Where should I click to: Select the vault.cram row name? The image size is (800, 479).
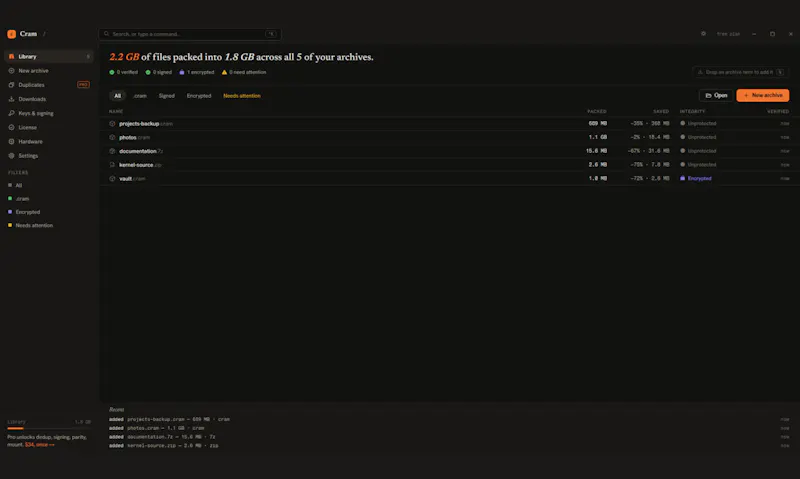[132, 179]
